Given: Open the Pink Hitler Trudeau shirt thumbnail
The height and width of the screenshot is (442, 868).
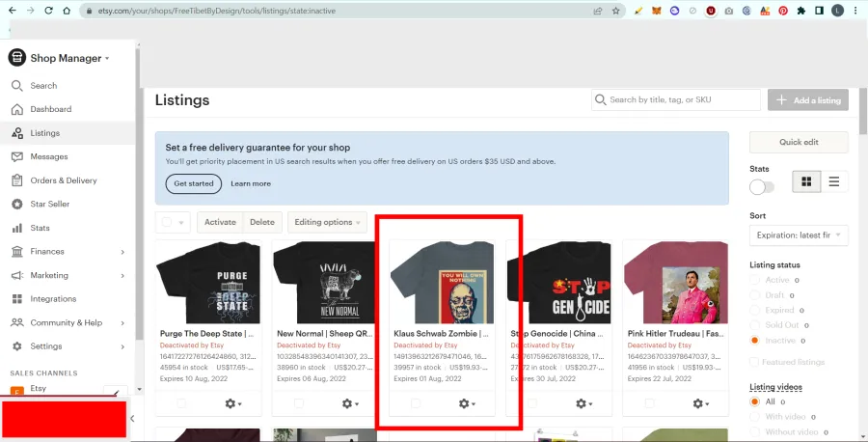Looking at the screenshot, I should click(x=675, y=282).
